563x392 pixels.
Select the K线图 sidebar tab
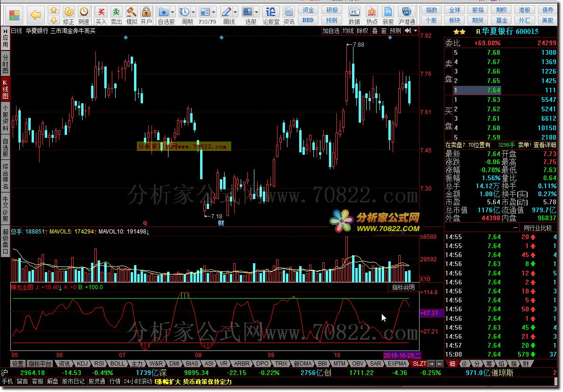click(x=5, y=89)
